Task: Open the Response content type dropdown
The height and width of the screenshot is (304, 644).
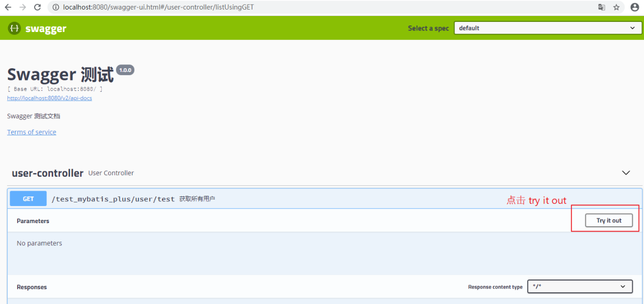Action: click(580, 286)
